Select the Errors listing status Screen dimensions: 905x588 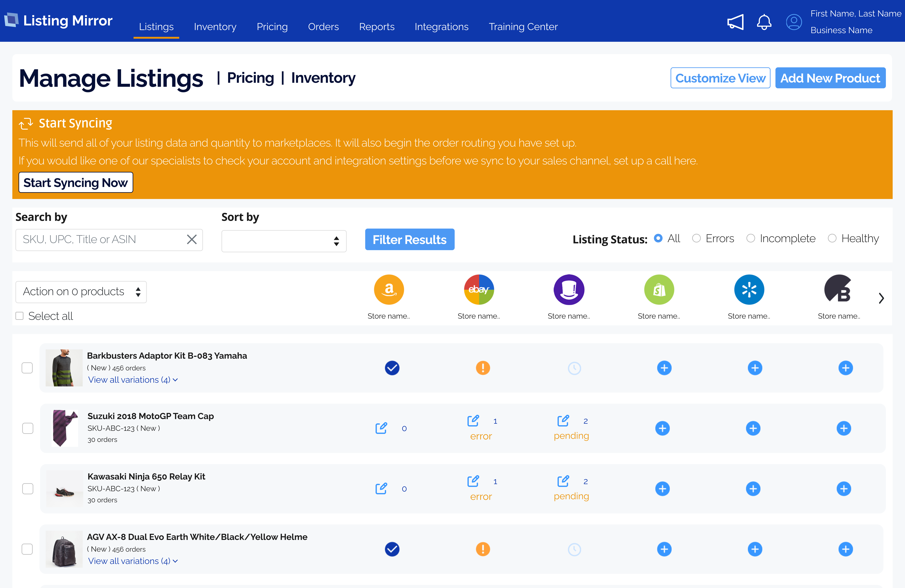[696, 238]
